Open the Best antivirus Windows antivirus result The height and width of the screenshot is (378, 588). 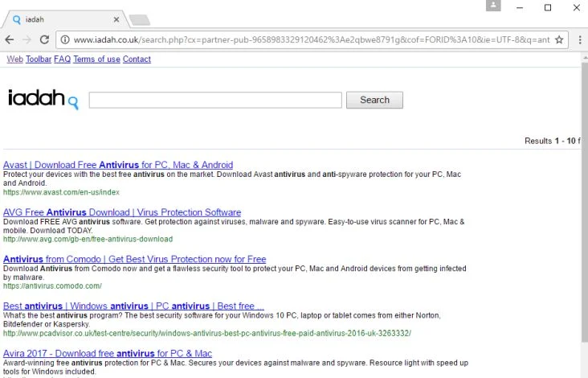[x=133, y=306]
